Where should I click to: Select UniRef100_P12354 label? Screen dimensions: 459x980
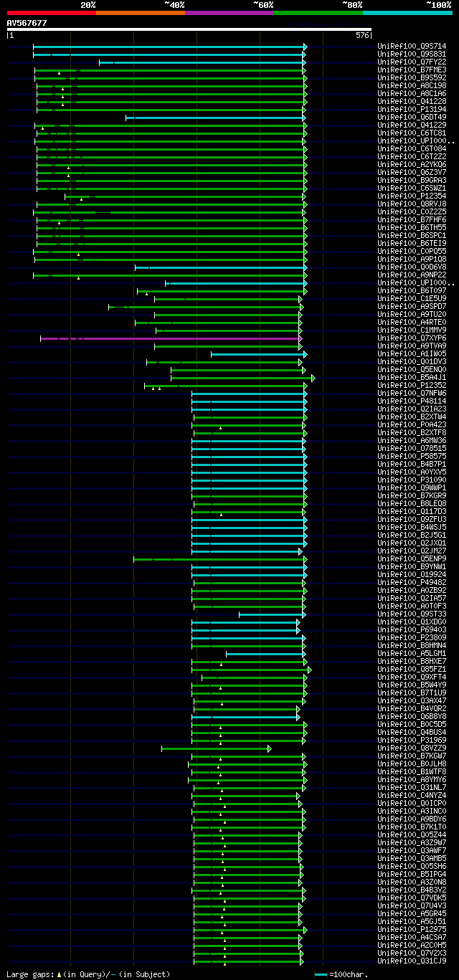(x=411, y=196)
